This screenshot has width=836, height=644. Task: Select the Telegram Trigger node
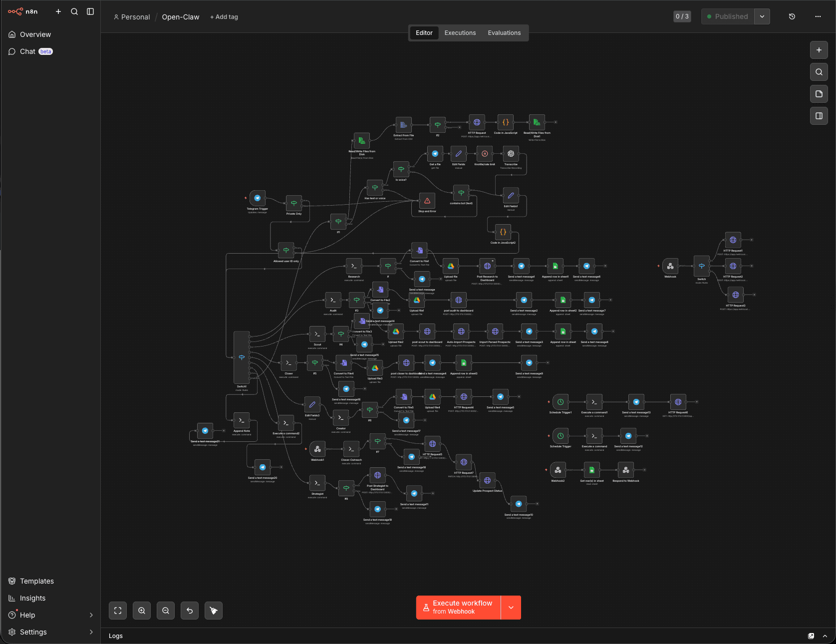[x=257, y=198]
